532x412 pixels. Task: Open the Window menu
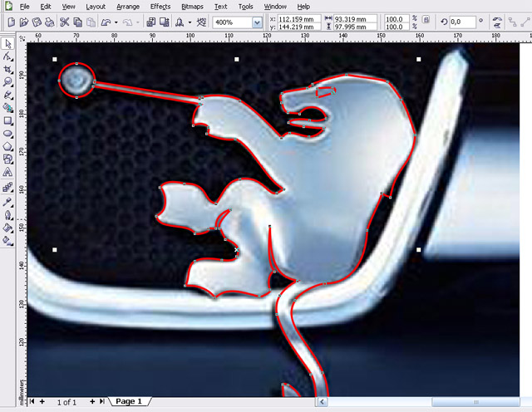point(275,7)
